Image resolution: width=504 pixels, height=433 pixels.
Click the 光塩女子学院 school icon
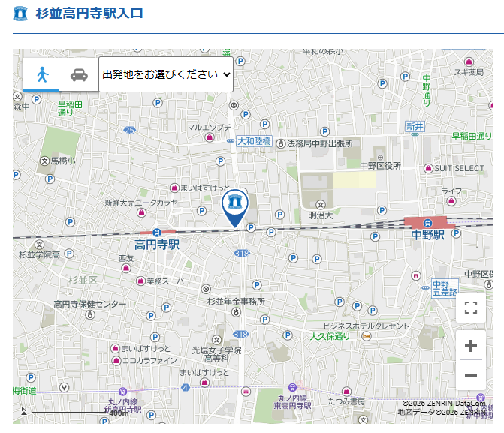216,340
